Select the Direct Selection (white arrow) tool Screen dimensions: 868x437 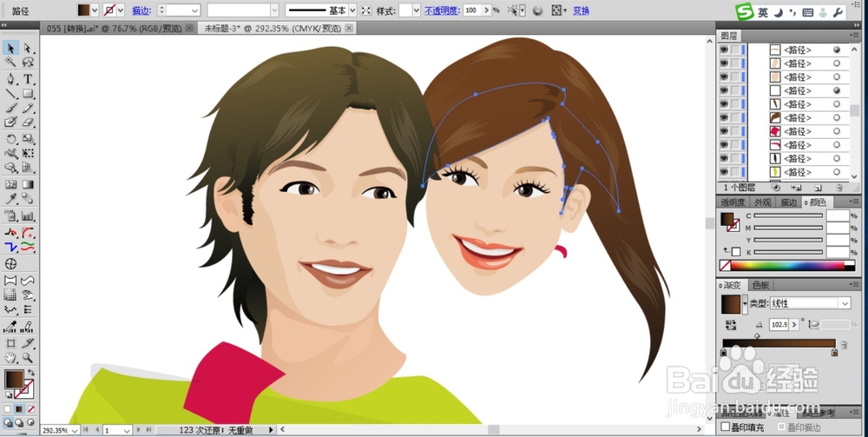(28, 48)
